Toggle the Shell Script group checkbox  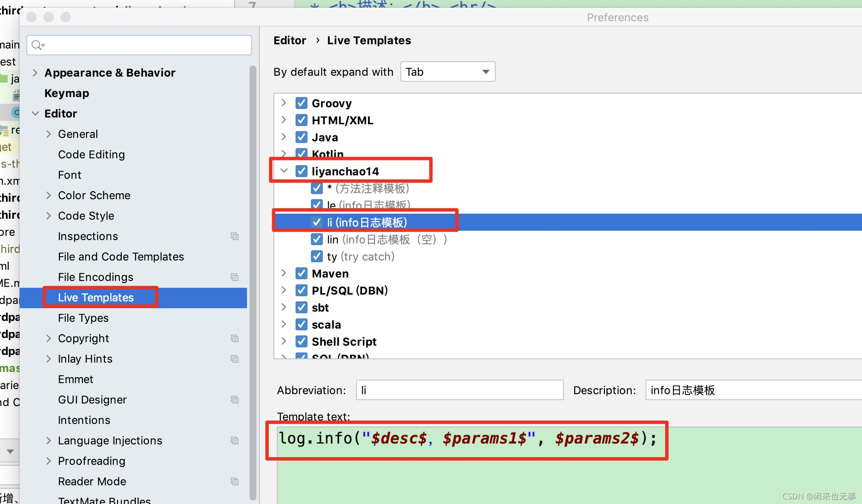302,341
